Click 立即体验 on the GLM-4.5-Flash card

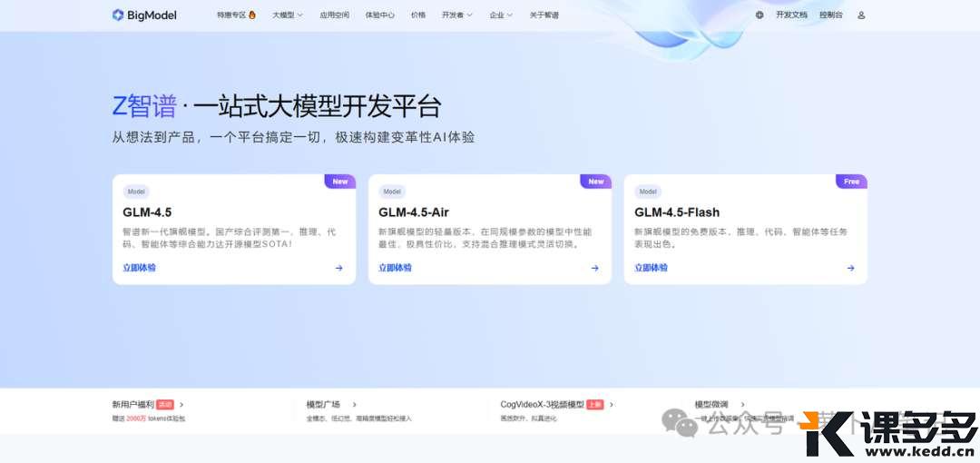[651, 268]
